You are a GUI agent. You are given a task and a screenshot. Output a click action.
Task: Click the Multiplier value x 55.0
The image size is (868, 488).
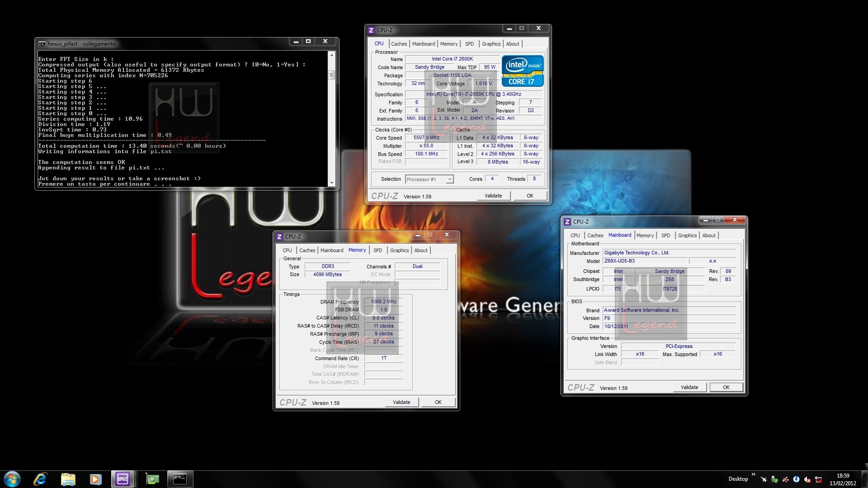click(x=426, y=146)
